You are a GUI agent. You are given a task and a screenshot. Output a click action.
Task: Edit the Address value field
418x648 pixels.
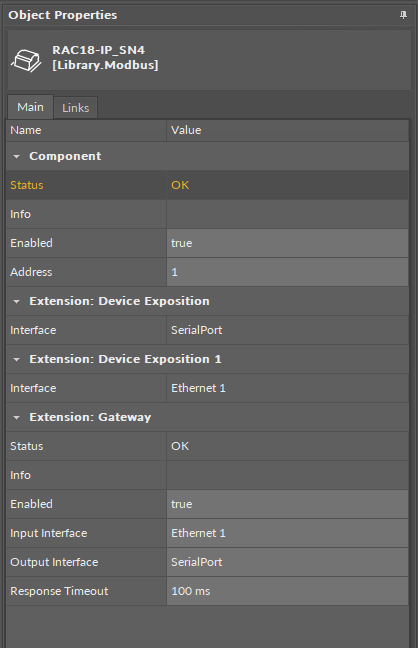pos(288,272)
